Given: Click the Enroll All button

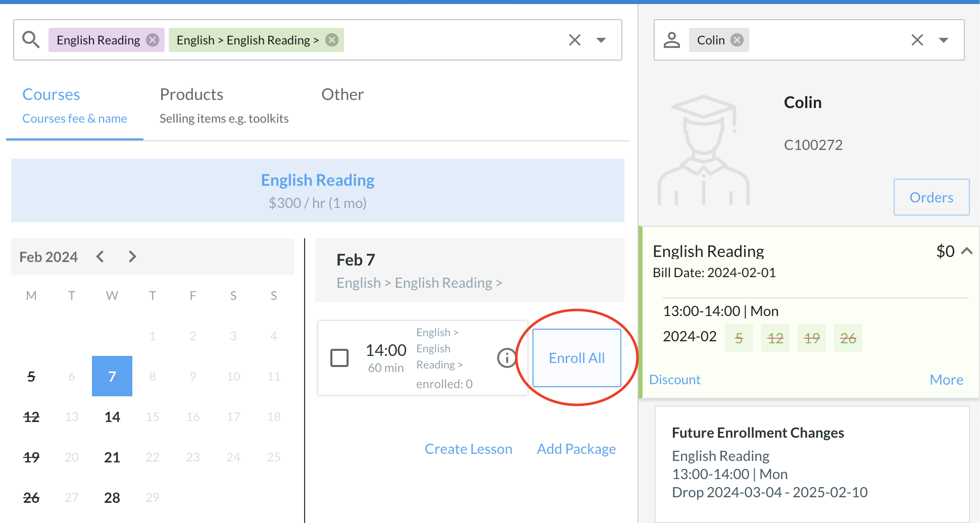Looking at the screenshot, I should (576, 358).
